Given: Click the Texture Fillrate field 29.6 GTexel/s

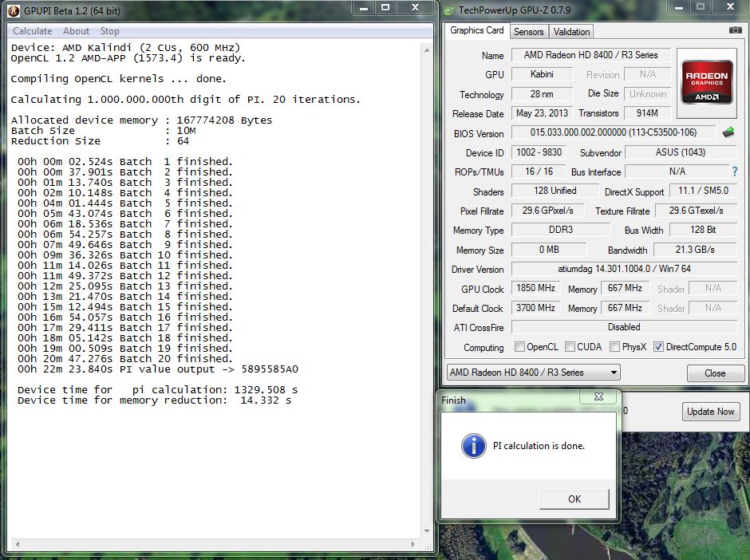Looking at the screenshot, I should 696,211.
